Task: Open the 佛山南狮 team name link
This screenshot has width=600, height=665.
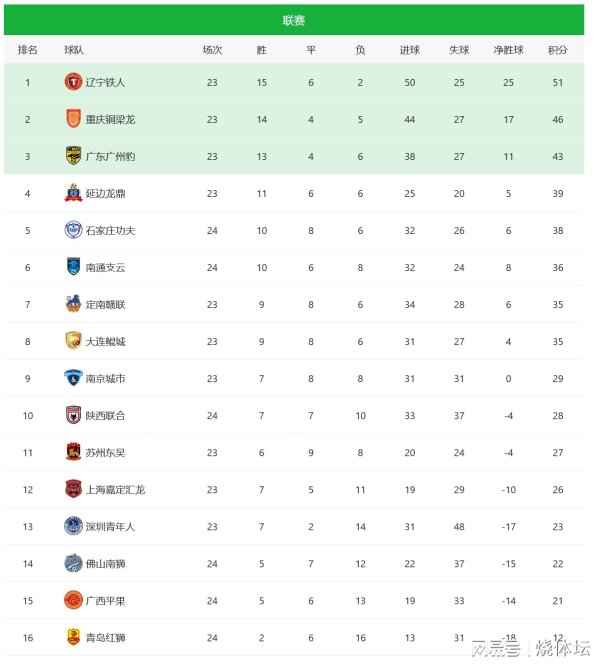Action: tap(105, 563)
